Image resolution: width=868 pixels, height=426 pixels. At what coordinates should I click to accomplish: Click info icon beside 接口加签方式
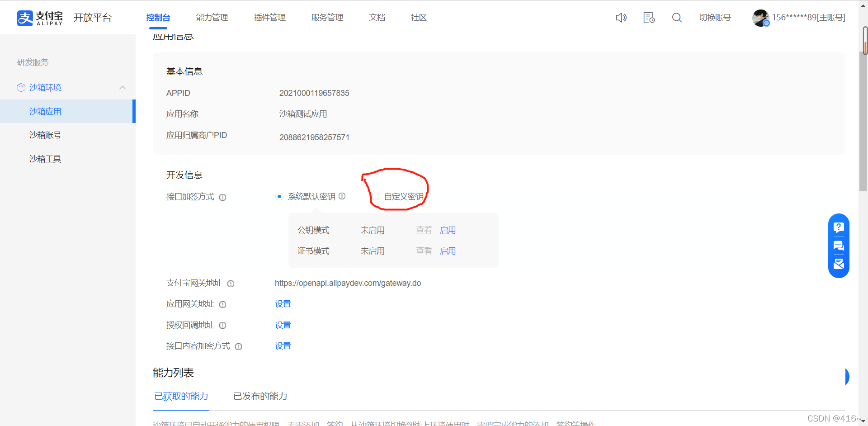[222, 197]
